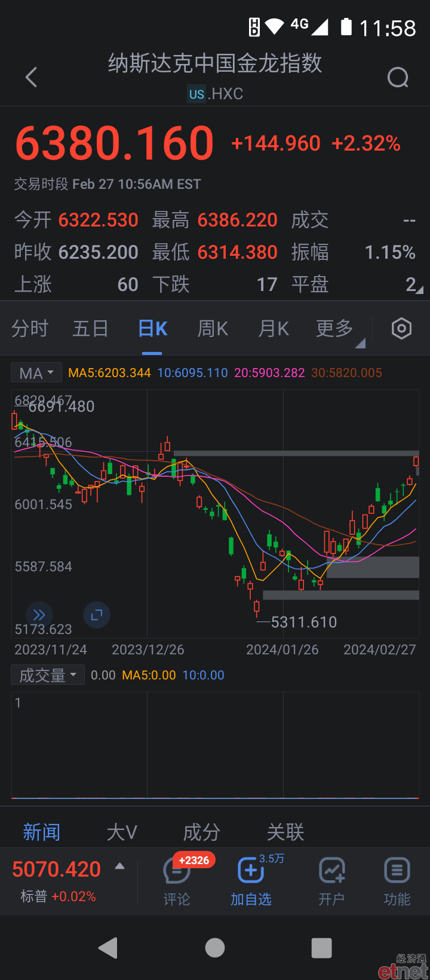Tap the .HXC ticker symbol

[226, 94]
